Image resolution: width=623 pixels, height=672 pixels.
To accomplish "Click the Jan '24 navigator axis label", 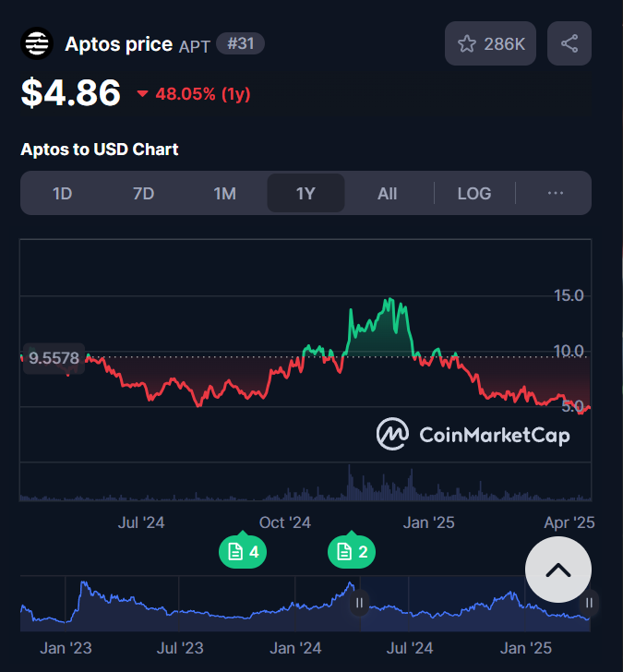I will click(x=295, y=648).
